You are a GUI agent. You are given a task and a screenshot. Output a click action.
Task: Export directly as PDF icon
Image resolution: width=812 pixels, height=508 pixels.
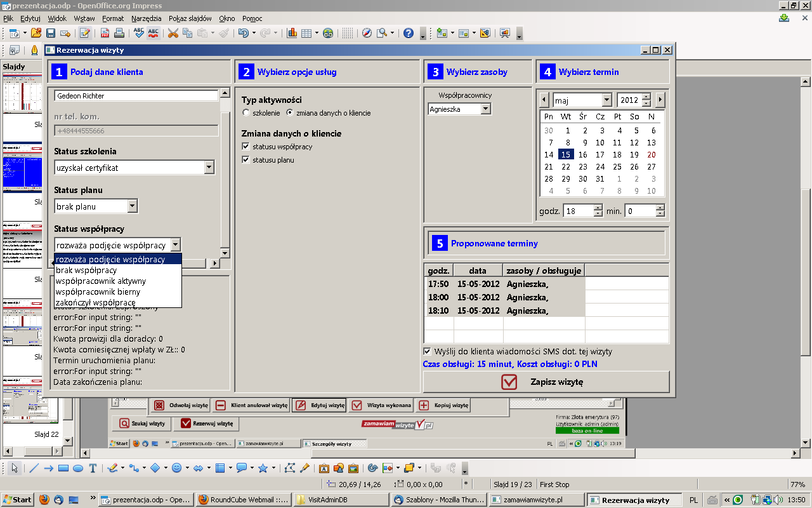coord(105,33)
